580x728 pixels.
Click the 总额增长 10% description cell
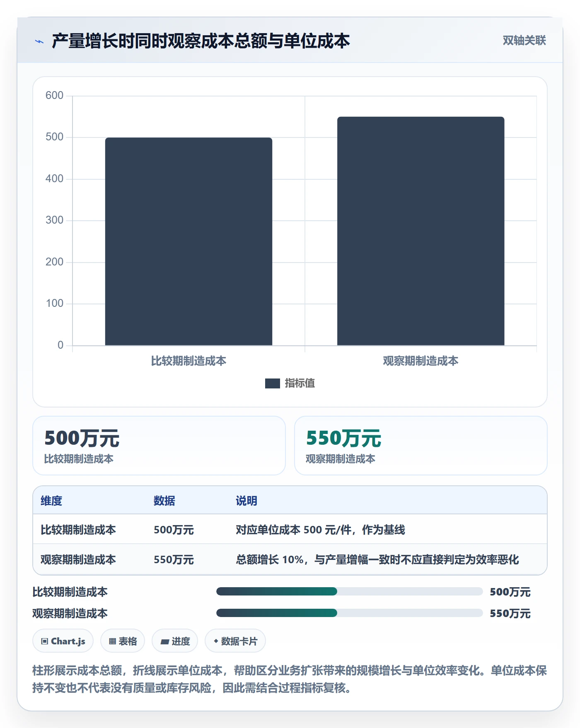pyautogui.click(x=377, y=559)
